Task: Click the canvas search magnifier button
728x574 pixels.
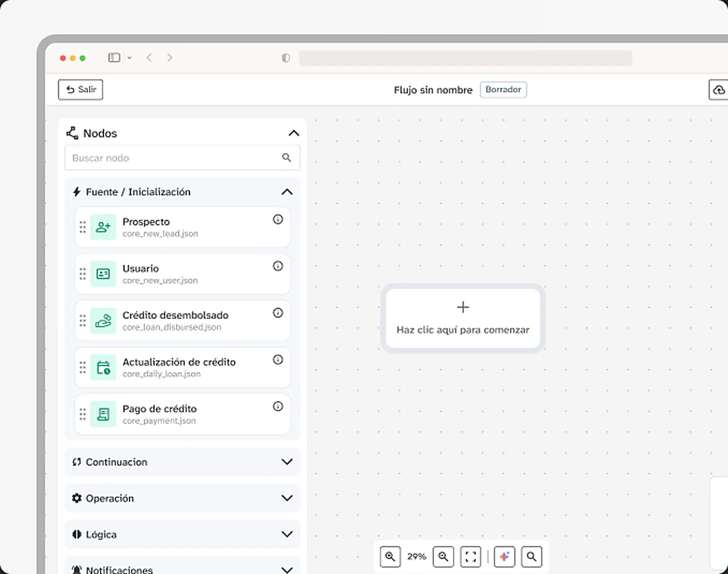Action: 532,557
